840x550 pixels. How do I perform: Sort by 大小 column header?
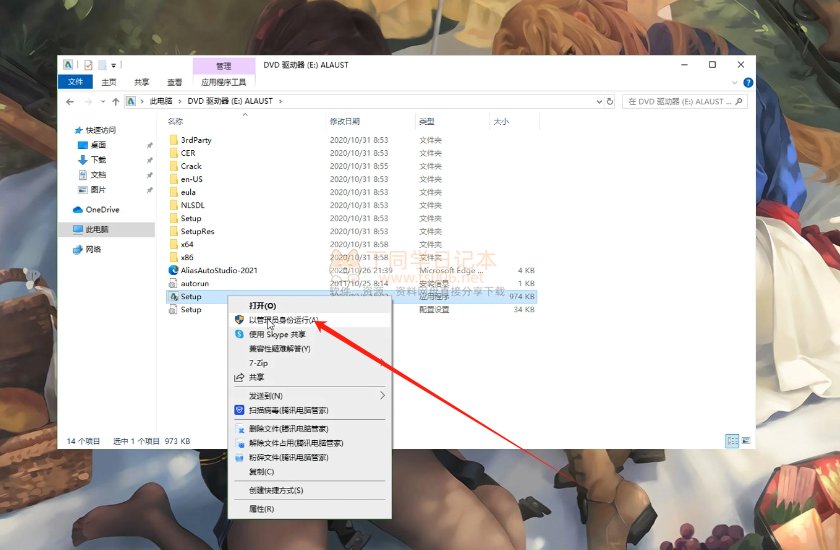[x=501, y=122]
